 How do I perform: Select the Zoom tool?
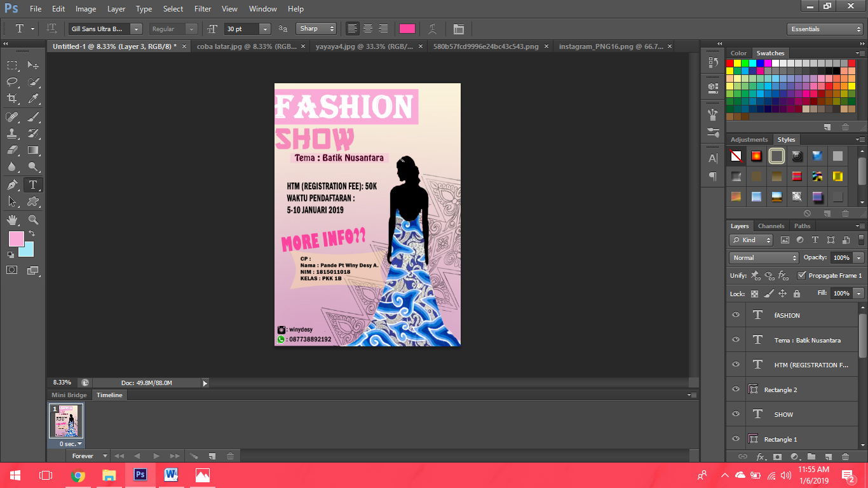tap(34, 220)
